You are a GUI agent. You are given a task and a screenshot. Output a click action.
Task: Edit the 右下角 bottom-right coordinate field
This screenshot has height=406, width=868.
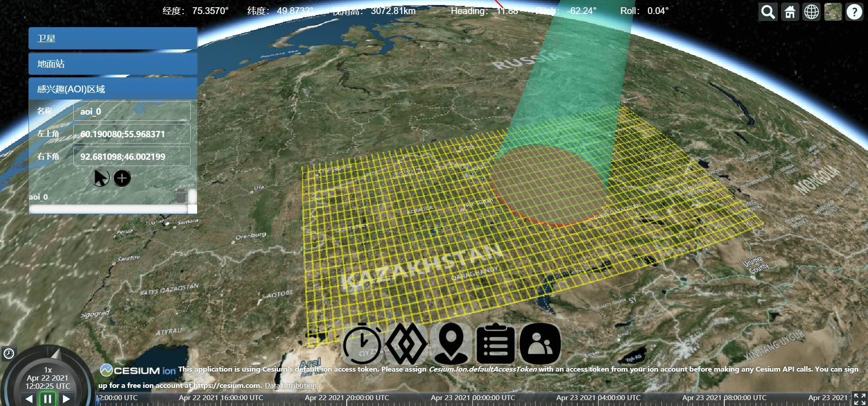point(132,157)
